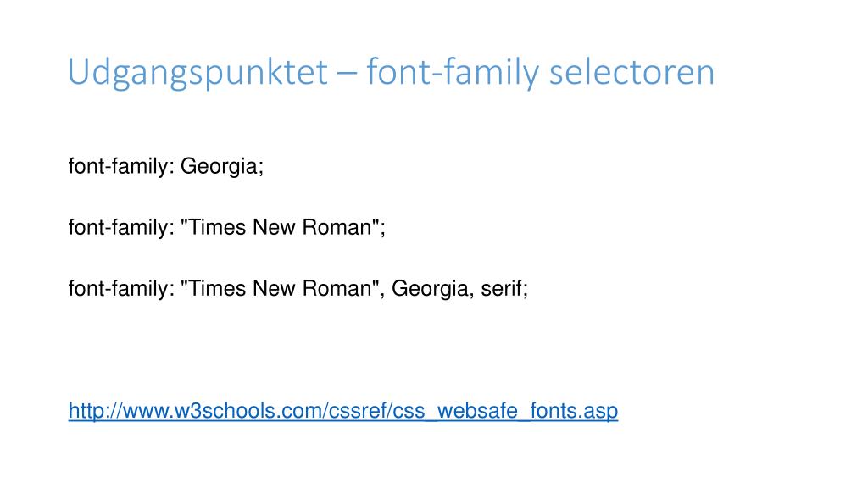Click "Georgia;" in the first code line

(222, 167)
